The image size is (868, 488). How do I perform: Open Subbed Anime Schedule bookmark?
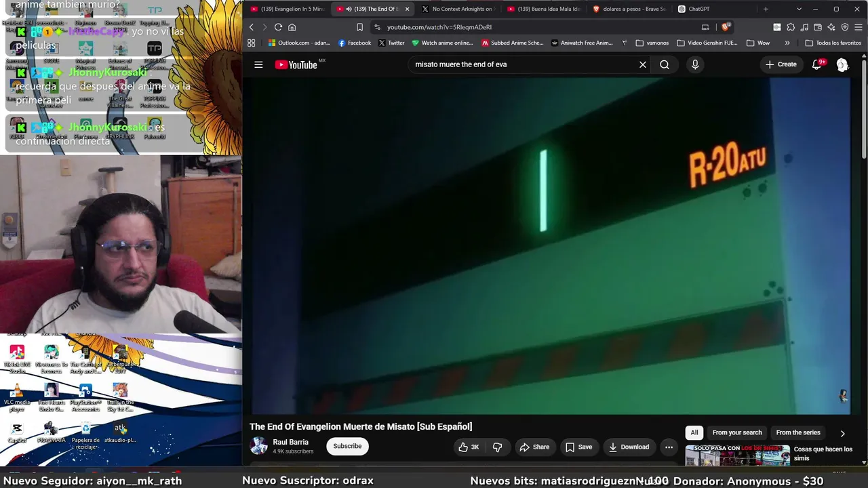click(512, 43)
